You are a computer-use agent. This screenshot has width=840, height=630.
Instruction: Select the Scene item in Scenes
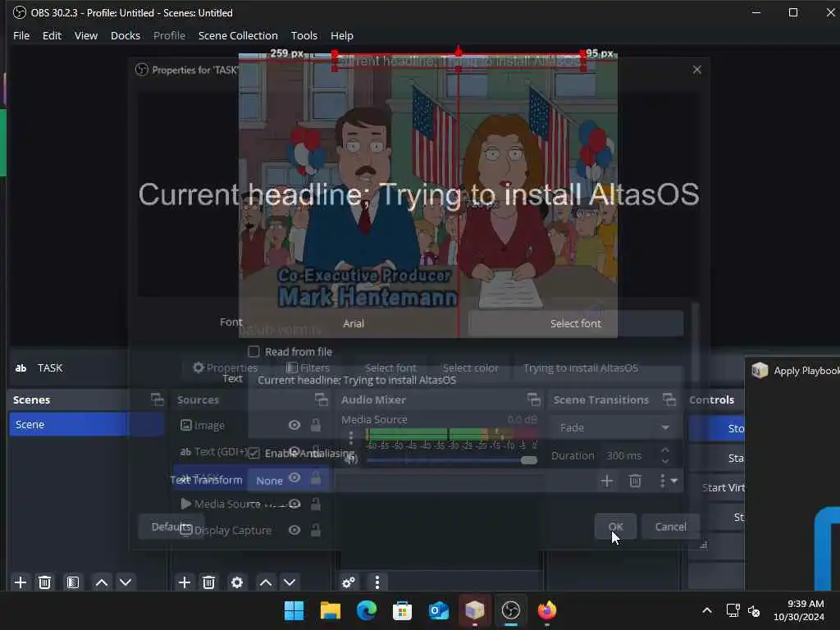pyautogui.click(x=85, y=424)
